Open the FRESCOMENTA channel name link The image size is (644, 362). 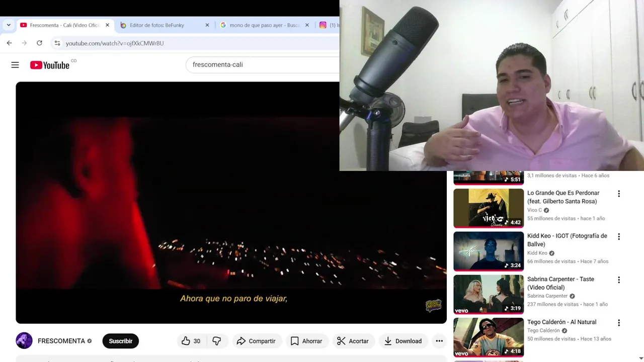[61, 341]
